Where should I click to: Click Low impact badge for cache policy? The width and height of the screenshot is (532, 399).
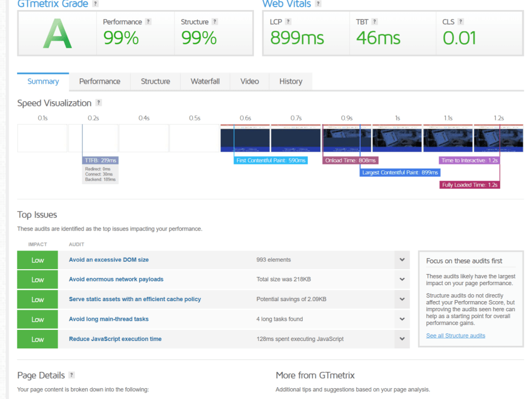point(38,299)
